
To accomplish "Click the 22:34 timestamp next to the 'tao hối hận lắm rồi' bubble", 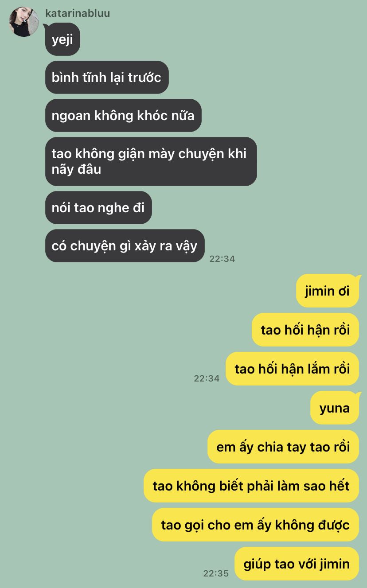I will tap(207, 378).
